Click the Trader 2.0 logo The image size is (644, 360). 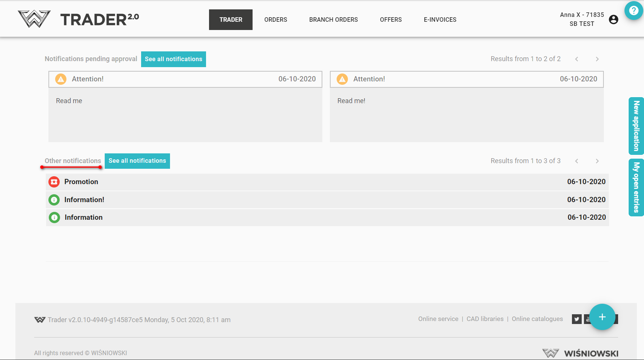coord(78,19)
